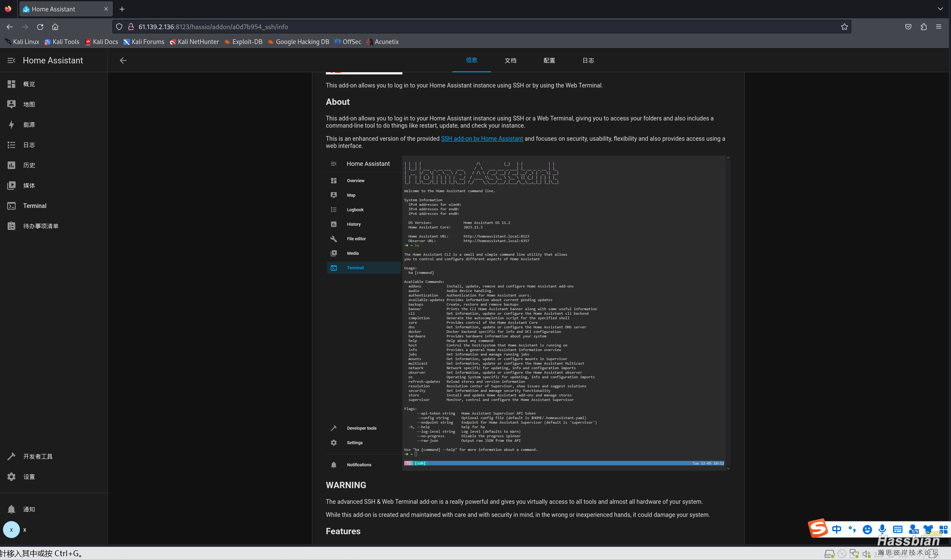Select the Home Assistant browser tab
Image resolution: width=951 pixels, height=560 pixels.
[66, 9]
